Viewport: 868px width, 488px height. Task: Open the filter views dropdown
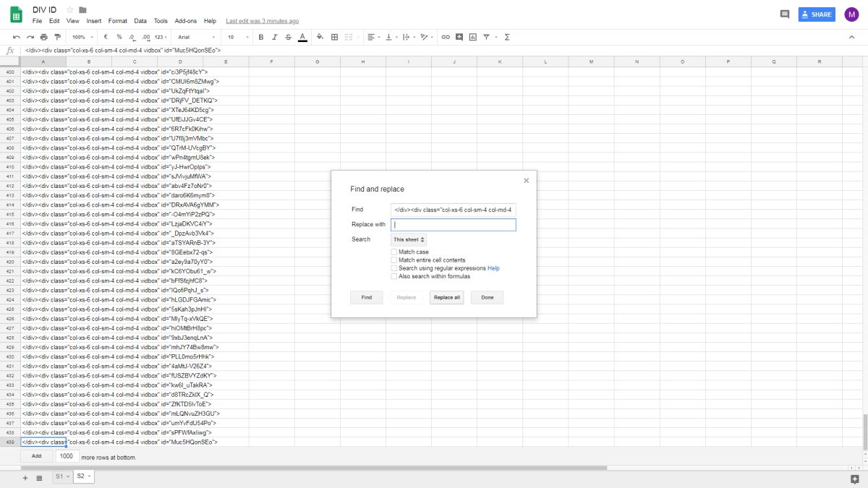pos(489,37)
